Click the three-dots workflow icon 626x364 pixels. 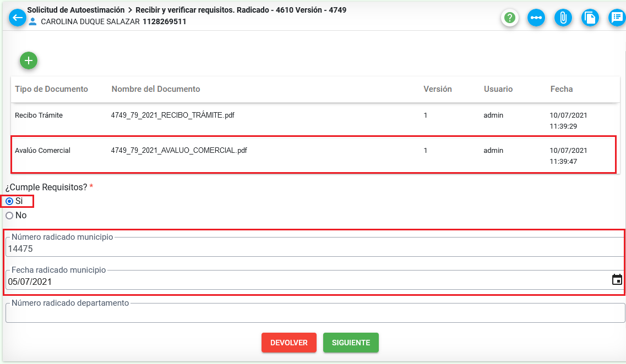(x=536, y=18)
